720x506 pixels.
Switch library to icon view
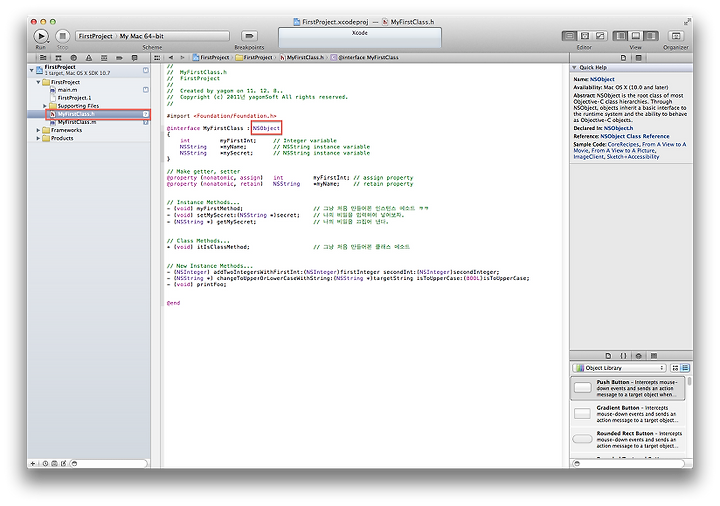tap(675, 368)
